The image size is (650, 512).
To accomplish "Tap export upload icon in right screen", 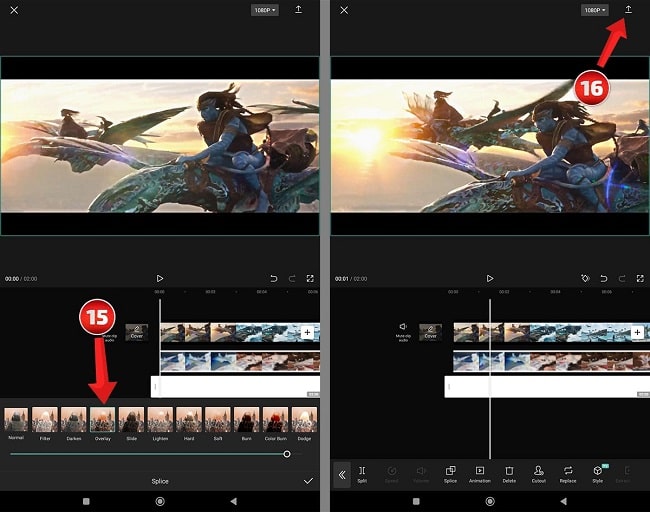I will [628, 10].
